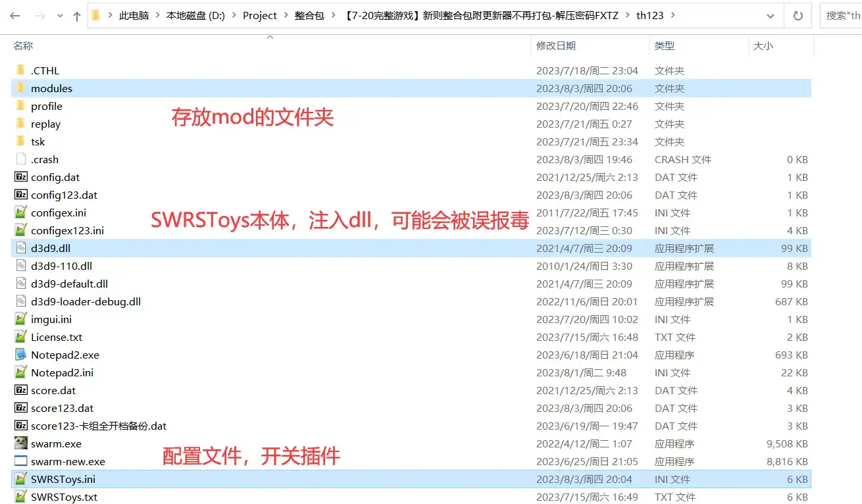
Task: Expand the address bar history dropdown
Action: pyautogui.click(x=771, y=16)
